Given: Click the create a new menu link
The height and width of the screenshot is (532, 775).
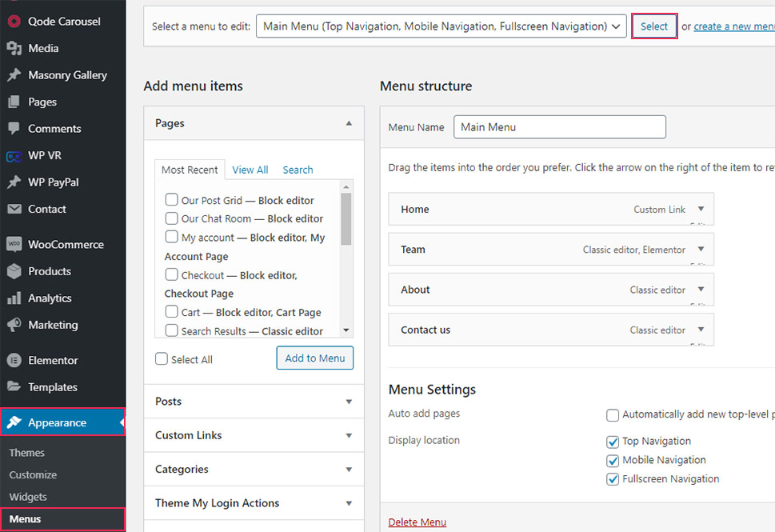Looking at the screenshot, I should click(x=734, y=26).
